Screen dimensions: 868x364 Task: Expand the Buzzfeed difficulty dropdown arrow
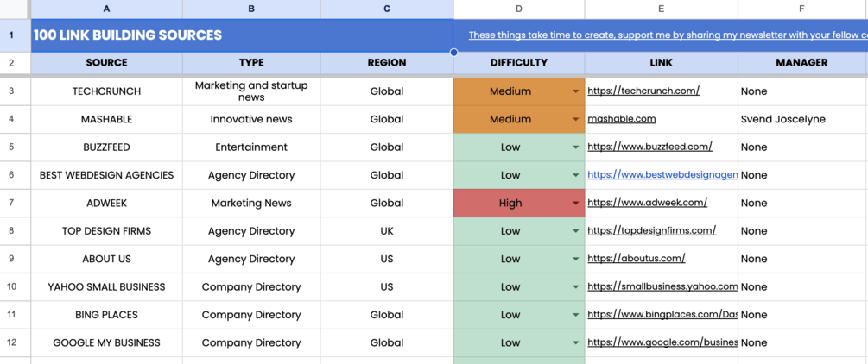coord(576,147)
